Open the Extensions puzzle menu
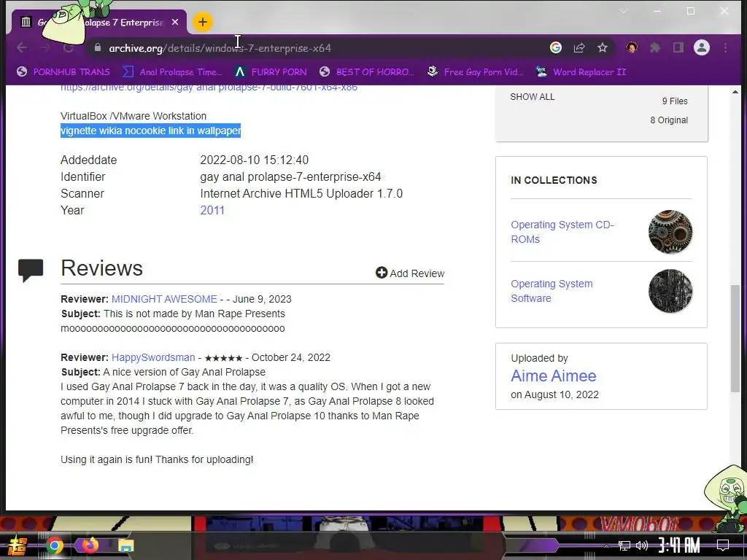 (x=655, y=47)
